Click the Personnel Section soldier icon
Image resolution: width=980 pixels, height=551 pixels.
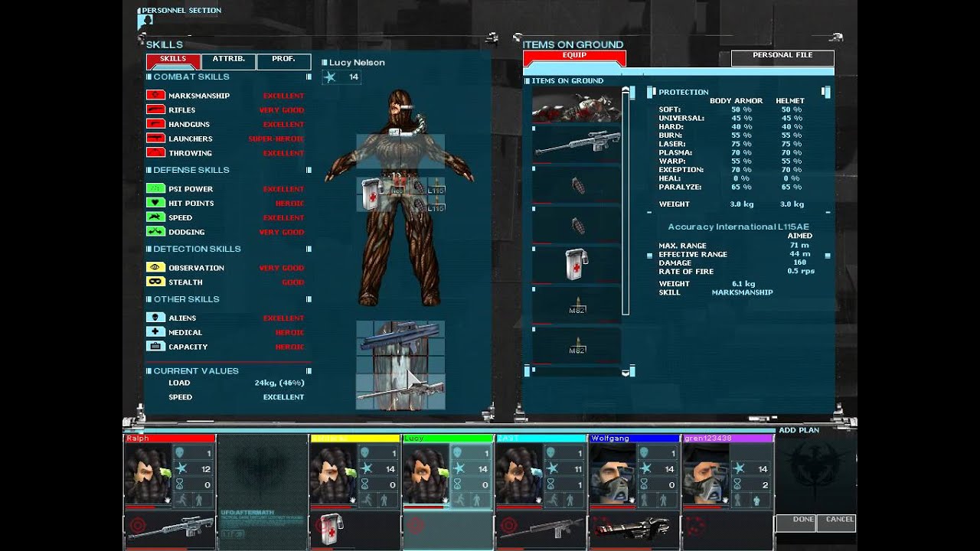[145, 21]
